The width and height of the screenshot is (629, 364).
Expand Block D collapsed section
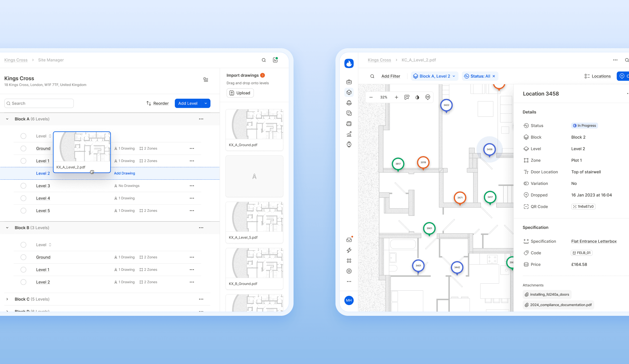(x=7, y=311)
